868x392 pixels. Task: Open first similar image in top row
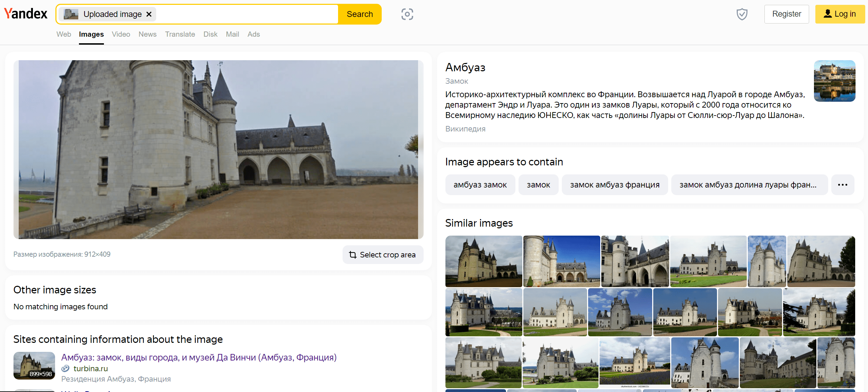pyautogui.click(x=484, y=261)
